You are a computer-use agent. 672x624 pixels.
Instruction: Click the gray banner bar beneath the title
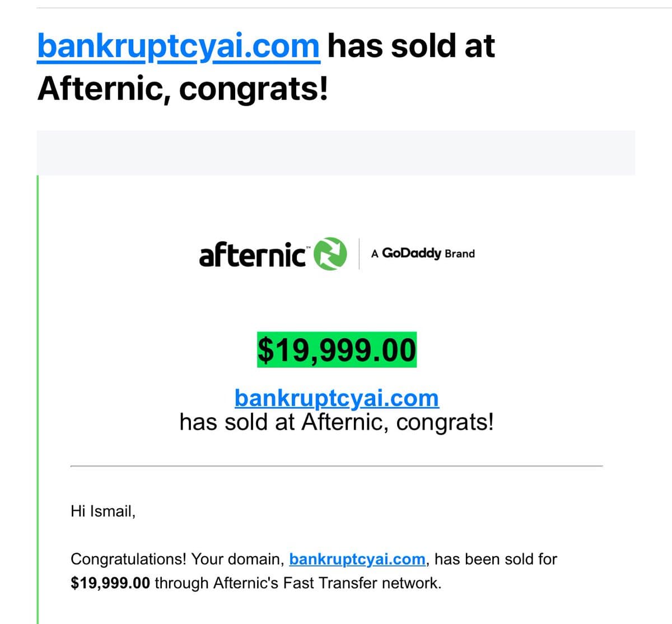tap(336, 152)
